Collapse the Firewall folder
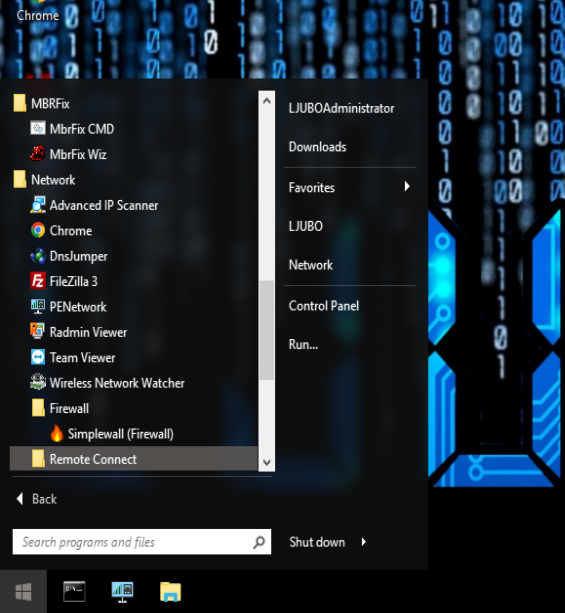565x613 pixels. (133, 409)
